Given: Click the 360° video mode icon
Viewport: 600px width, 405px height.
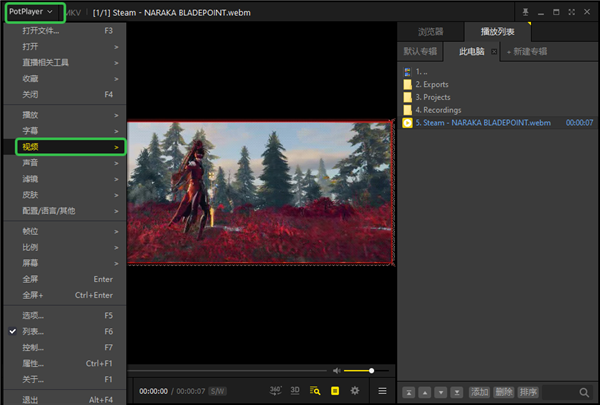Looking at the screenshot, I should tap(276, 390).
